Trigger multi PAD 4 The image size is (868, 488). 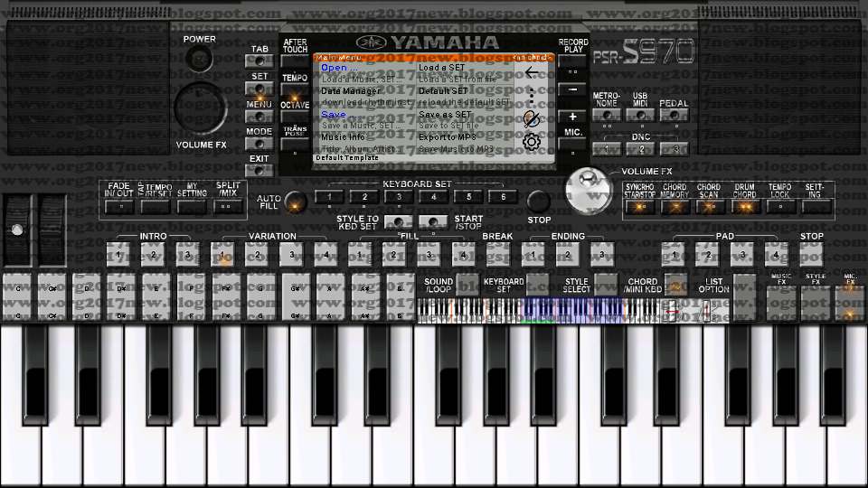pos(777,255)
